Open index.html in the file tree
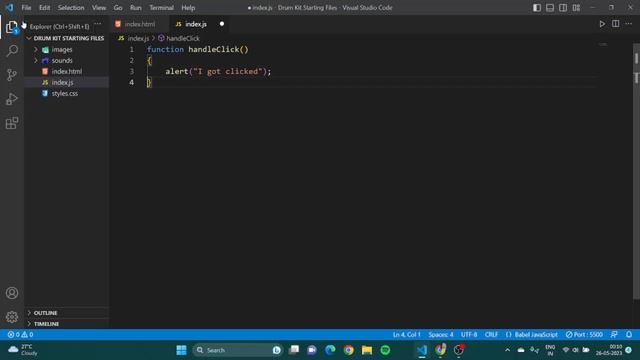 66,71
